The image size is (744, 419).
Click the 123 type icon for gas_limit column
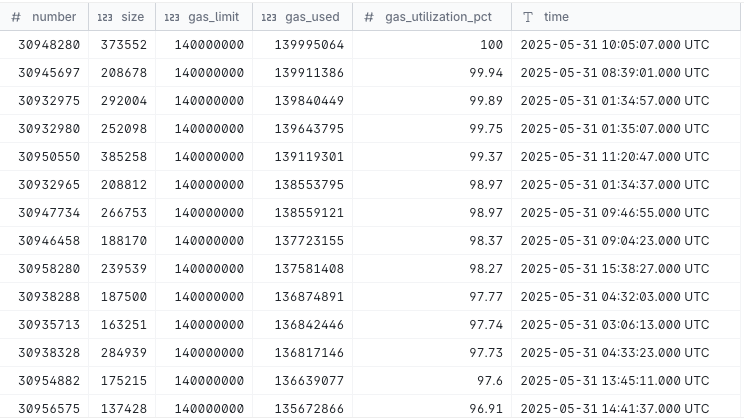click(x=172, y=17)
